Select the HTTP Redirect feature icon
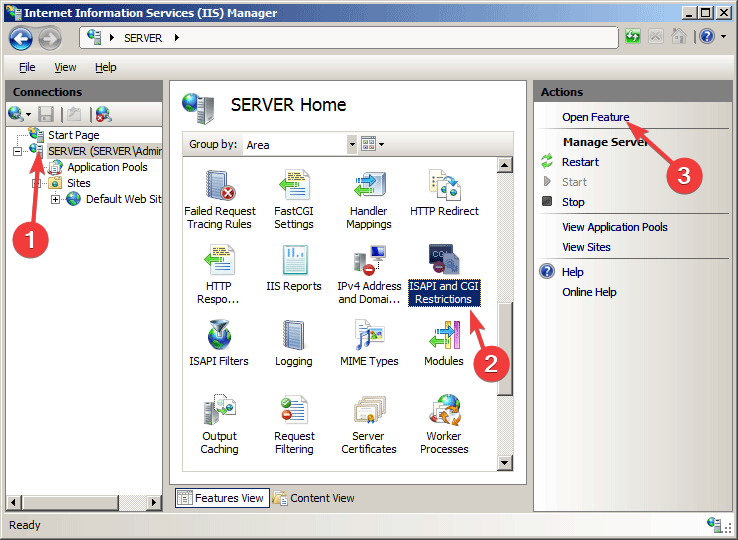This screenshot has height=540, width=738. [x=444, y=193]
